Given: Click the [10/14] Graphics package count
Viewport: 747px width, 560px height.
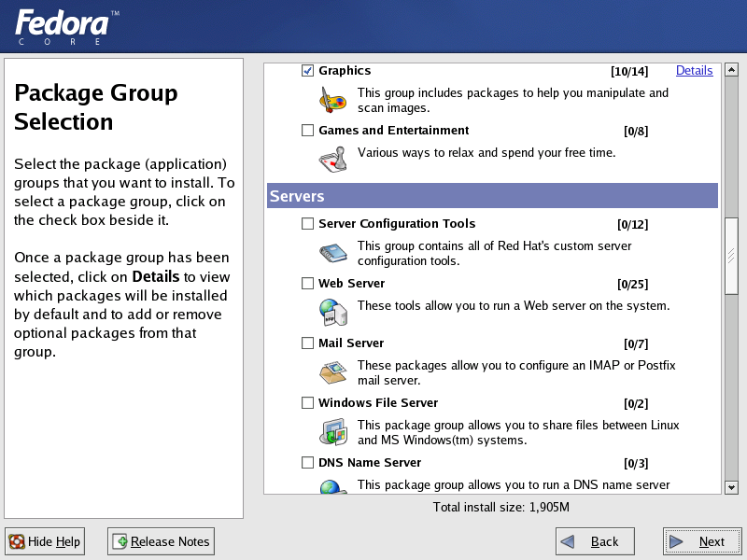Looking at the screenshot, I should click(629, 72).
